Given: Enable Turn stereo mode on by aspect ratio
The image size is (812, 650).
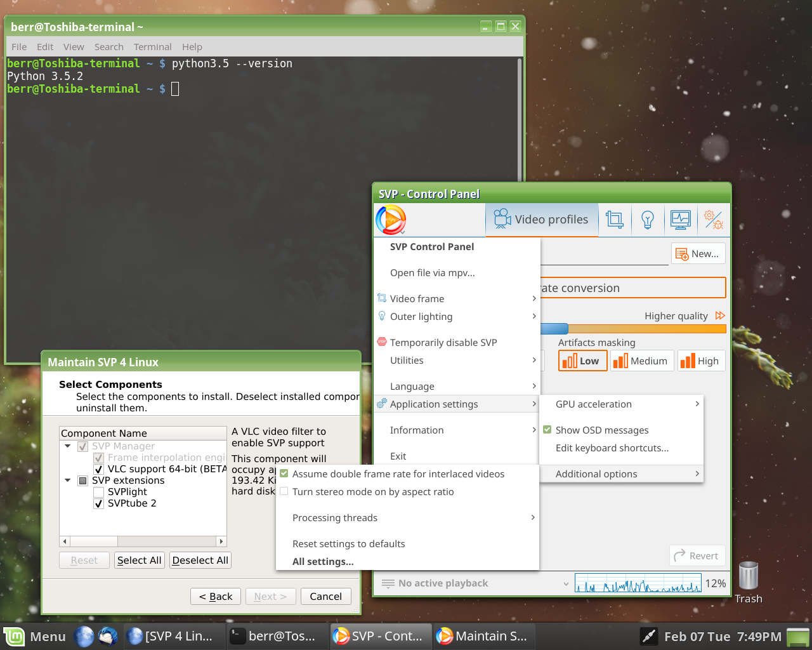Looking at the screenshot, I should 284,492.
